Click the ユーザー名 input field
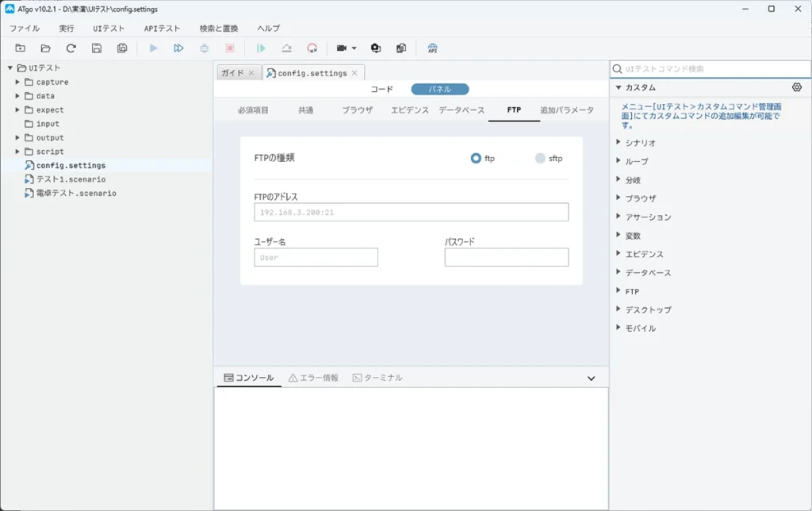Screen dimensions: 812x511 [316, 257]
